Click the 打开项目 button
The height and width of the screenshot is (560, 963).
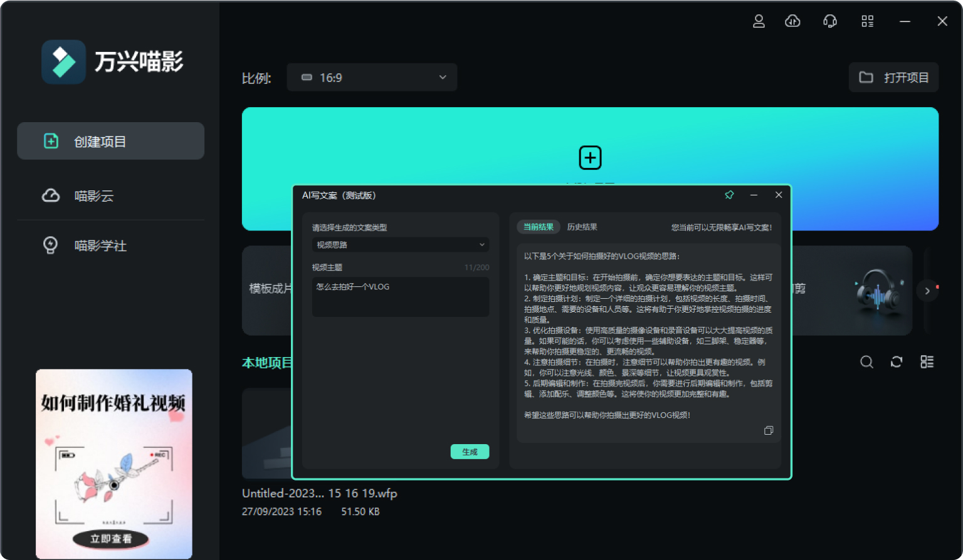coord(893,78)
